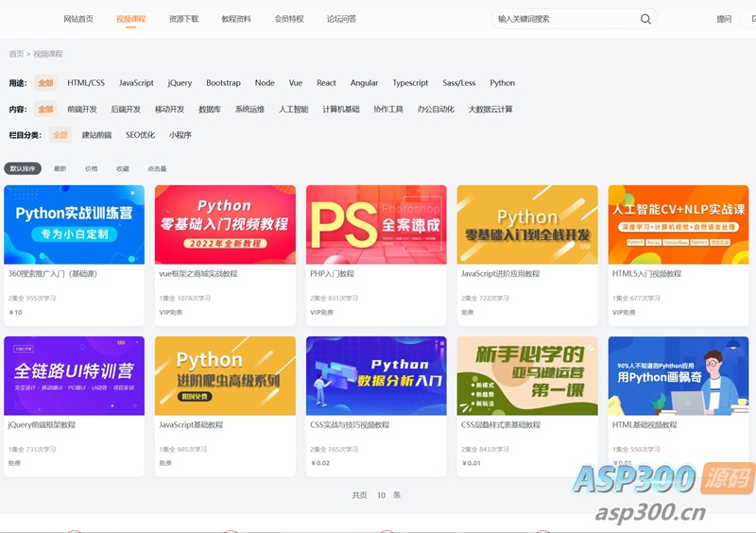This screenshot has width=756, height=533.
Task: Click 提问 link at top right
Action: 724,19
